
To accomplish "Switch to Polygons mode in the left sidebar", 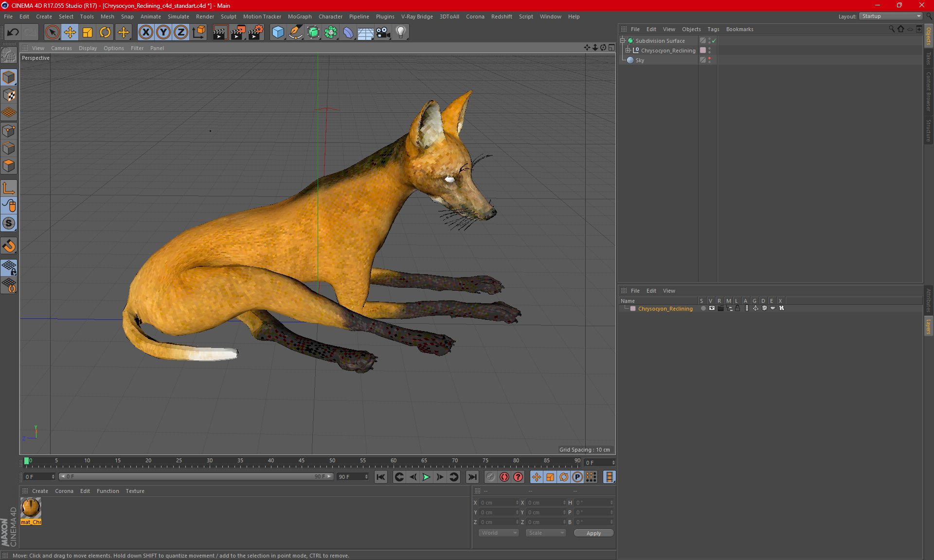I will tap(9, 166).
